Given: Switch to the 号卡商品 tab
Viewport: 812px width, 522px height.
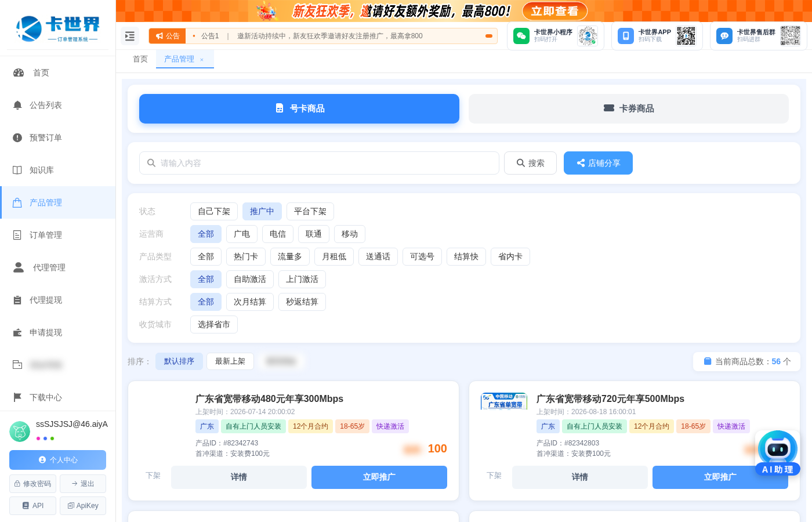Looking at the screenshot, I should point(299,108).
